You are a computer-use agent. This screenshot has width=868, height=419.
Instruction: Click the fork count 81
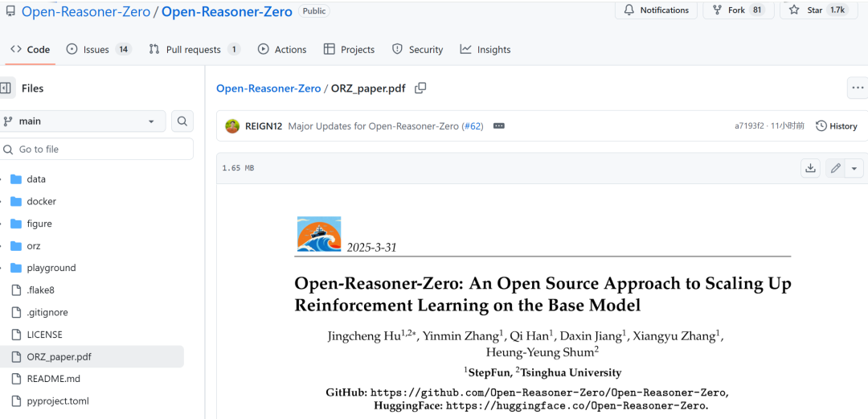[x=757, y=10]
